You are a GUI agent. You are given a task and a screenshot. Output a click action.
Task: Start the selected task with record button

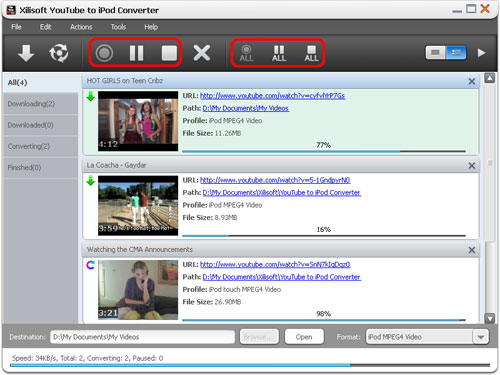coord(104,53)
